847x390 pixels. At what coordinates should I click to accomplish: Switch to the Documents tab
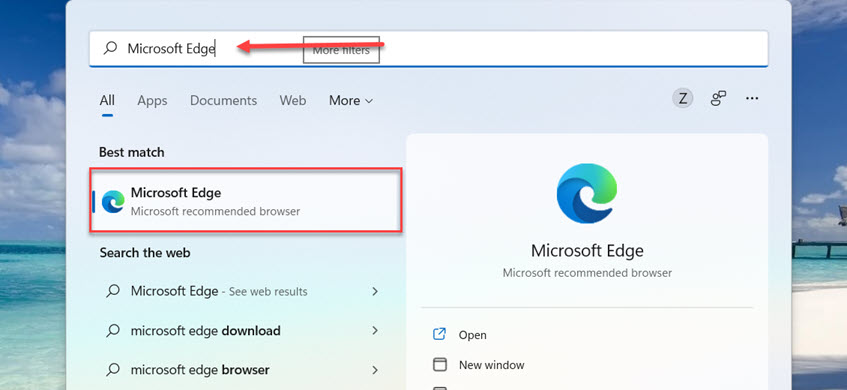pyautogui.click(x=224, y=100)
